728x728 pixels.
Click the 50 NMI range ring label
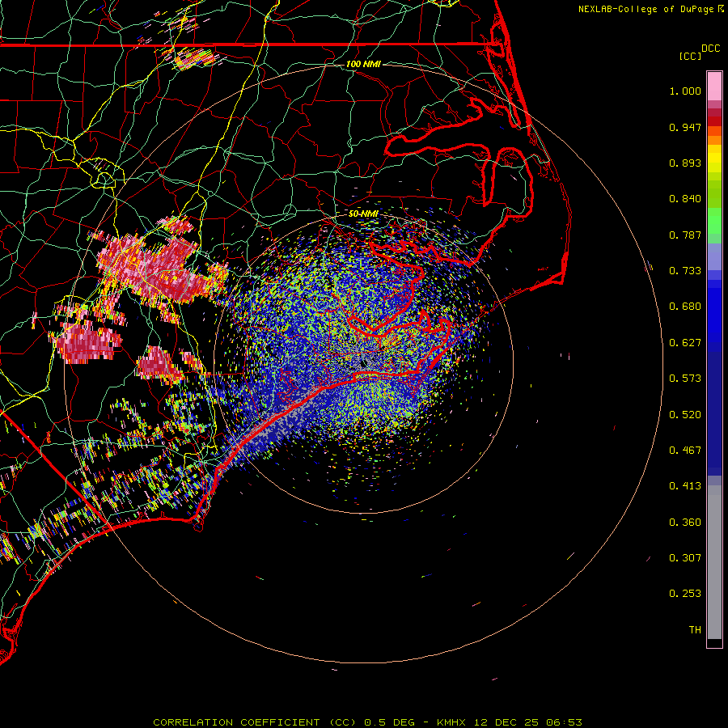363,214
